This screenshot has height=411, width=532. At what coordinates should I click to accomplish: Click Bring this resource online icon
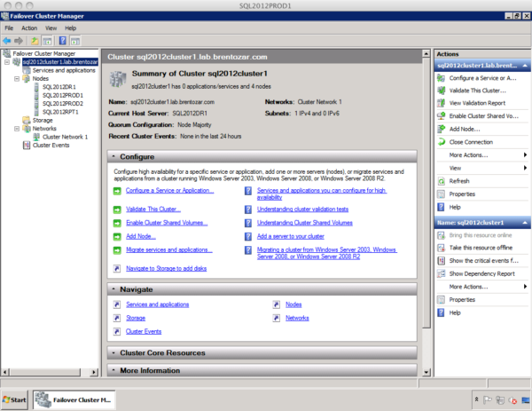click(x=441, y=235)
